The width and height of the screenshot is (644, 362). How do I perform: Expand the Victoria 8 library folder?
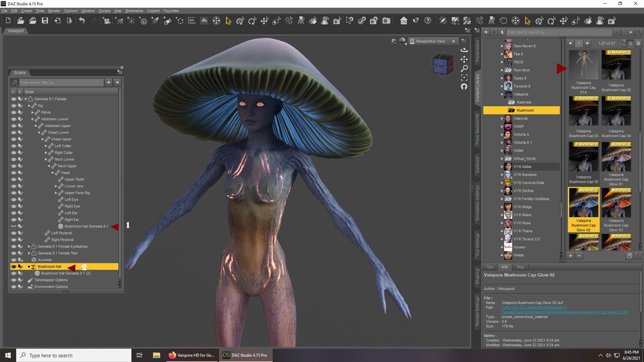click(x=502, y=134)
